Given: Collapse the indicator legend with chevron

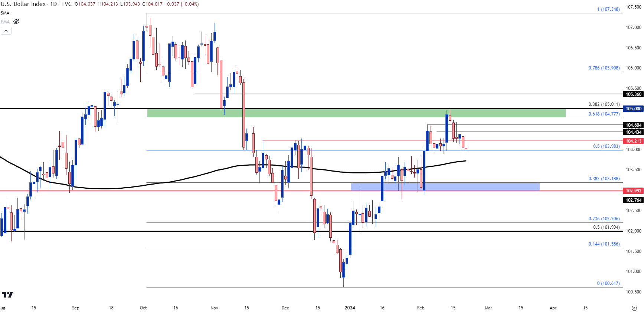Looking at the screenshot, I should pos(6,31).
